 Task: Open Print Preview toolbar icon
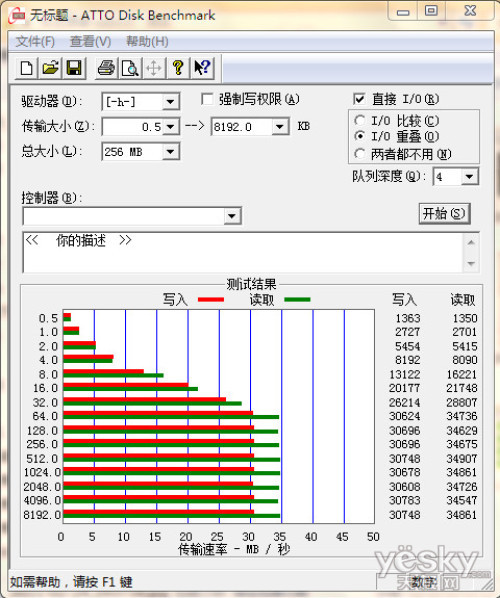130,68
